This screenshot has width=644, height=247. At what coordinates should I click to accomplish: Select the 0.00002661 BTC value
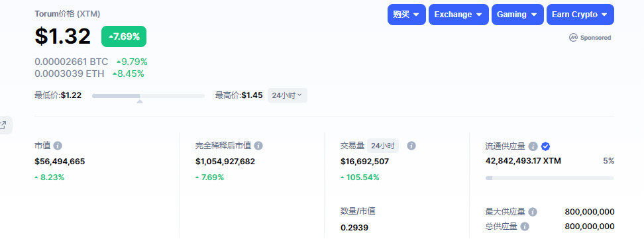point(72,62)
